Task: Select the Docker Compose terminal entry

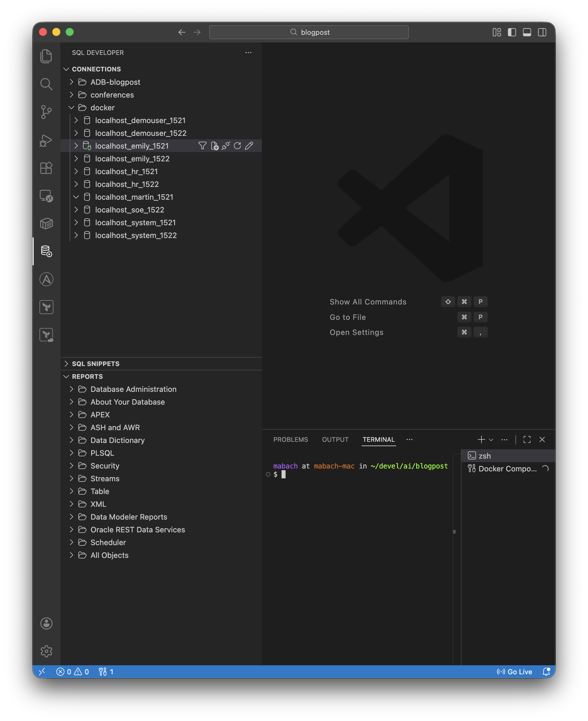Action: (x=507, y=469)
